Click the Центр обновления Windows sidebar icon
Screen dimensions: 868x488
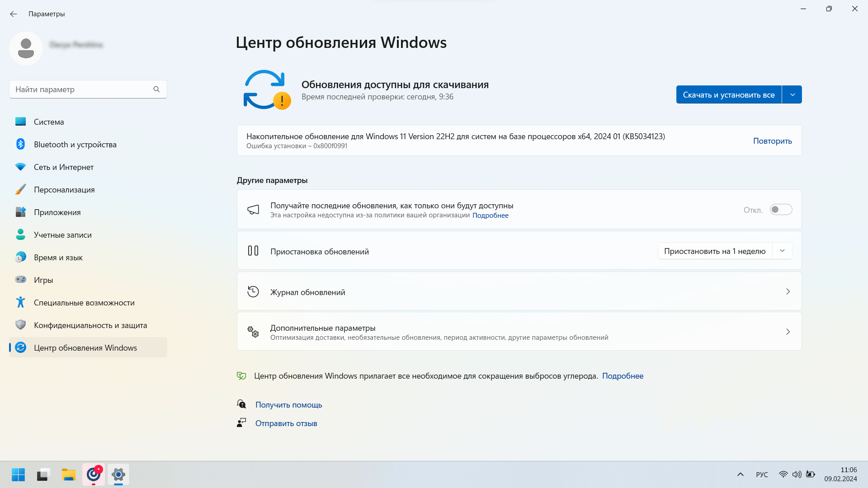coord(20,347)
